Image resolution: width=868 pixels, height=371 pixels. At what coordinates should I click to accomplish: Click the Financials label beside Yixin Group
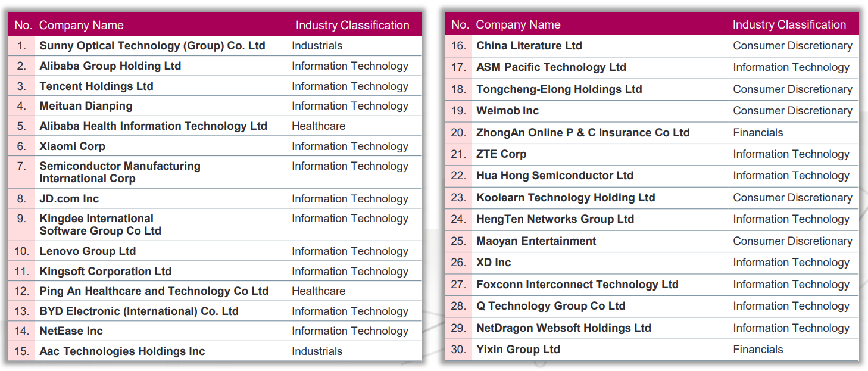pyautogui.click(x=758, y=350)
